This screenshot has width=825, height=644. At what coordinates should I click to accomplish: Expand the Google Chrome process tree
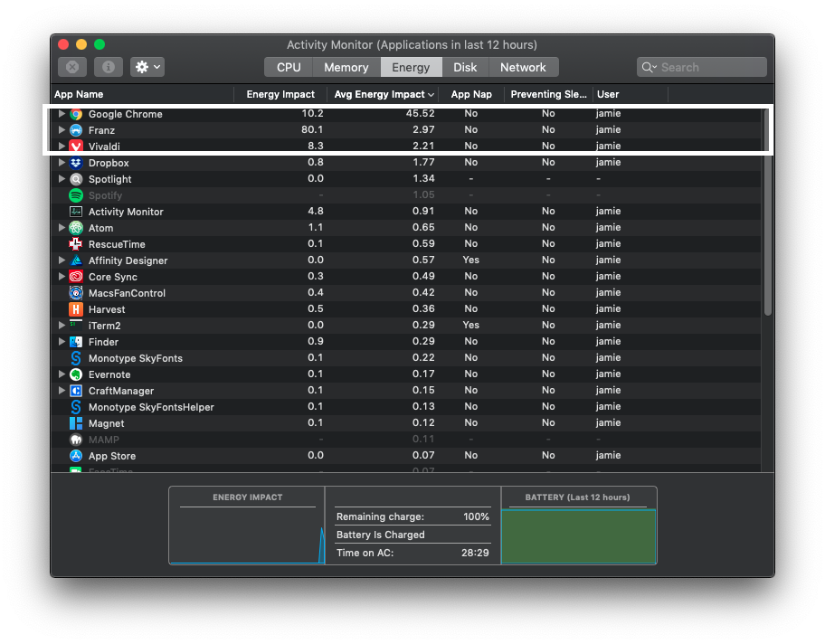pos(62,114)
